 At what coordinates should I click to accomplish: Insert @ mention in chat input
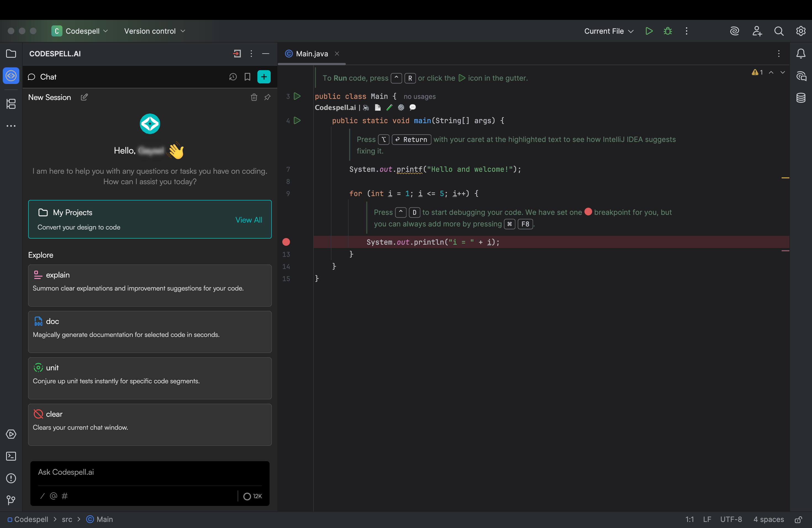click(54, 496)
